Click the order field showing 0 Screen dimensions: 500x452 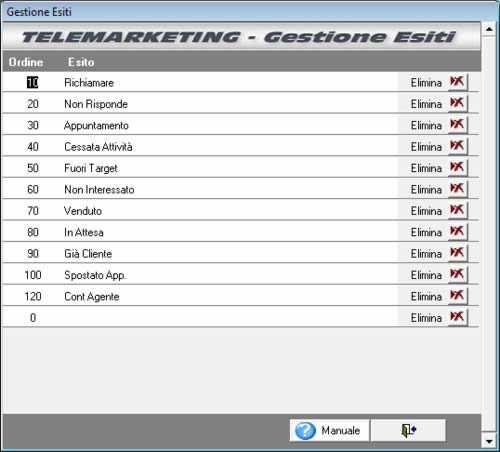click(33, 317)
